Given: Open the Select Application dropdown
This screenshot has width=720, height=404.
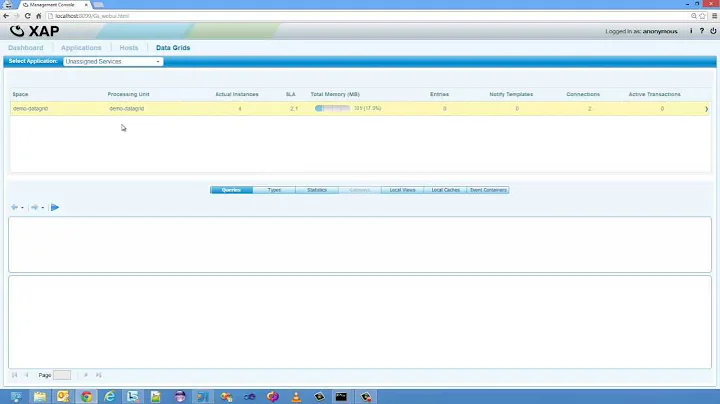Looking at the screenshot, I should pos(113,62).
